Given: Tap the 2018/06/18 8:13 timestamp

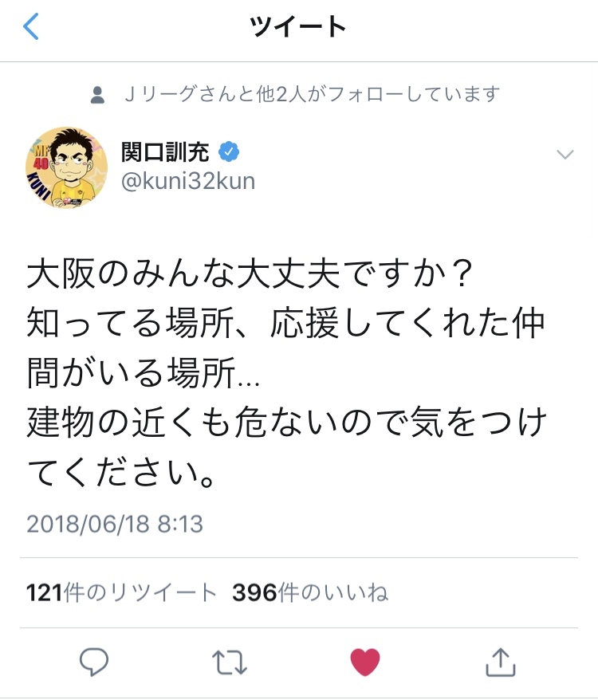Looking at the screenshot, I should [115, 524].
